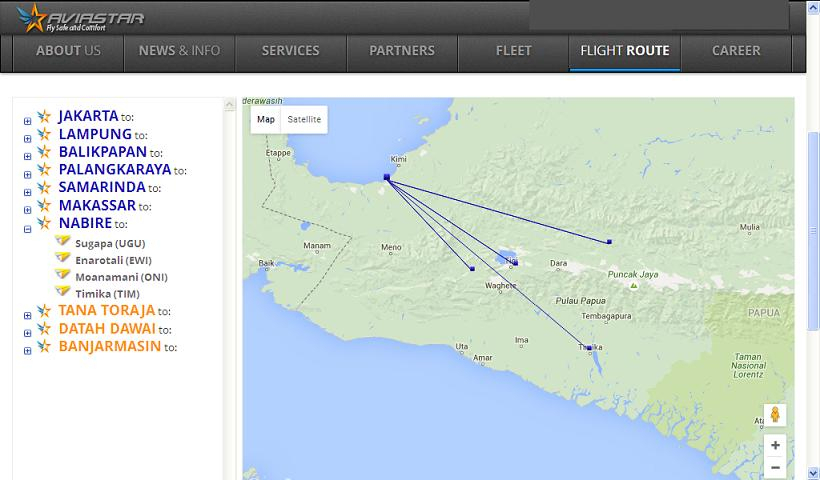Image resolution: width=820 pixels, height=480 pixels.
Task: Select the PALANGKARAYA origin link
Action: pyautogui.click(x=115, y=169)
